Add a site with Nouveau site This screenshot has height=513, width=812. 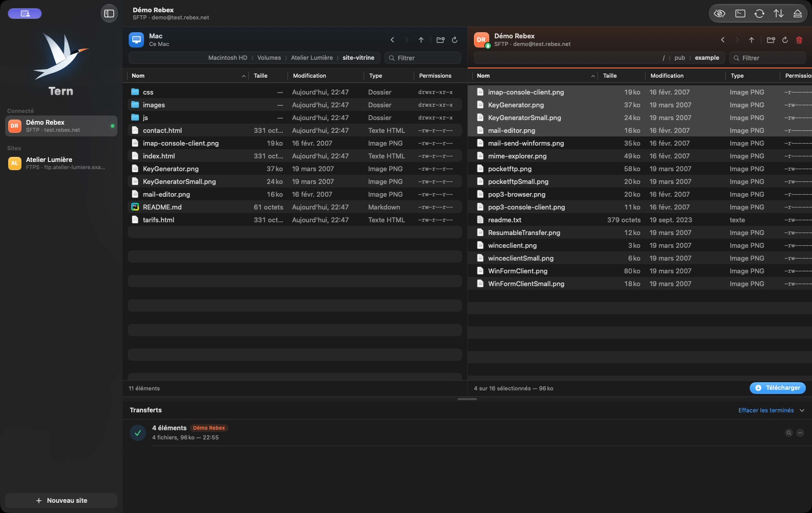pyautogui.click(x=61, y=501)
